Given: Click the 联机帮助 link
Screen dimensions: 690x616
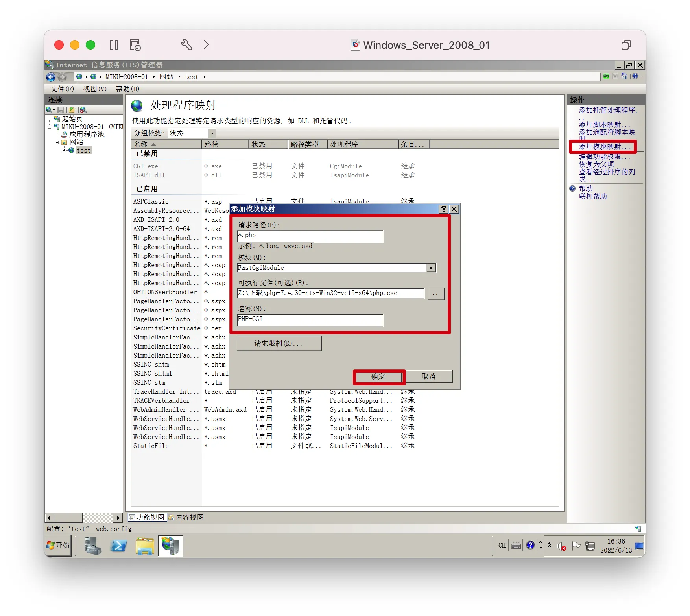Looking at the screenshot, I should coord(593,196).
